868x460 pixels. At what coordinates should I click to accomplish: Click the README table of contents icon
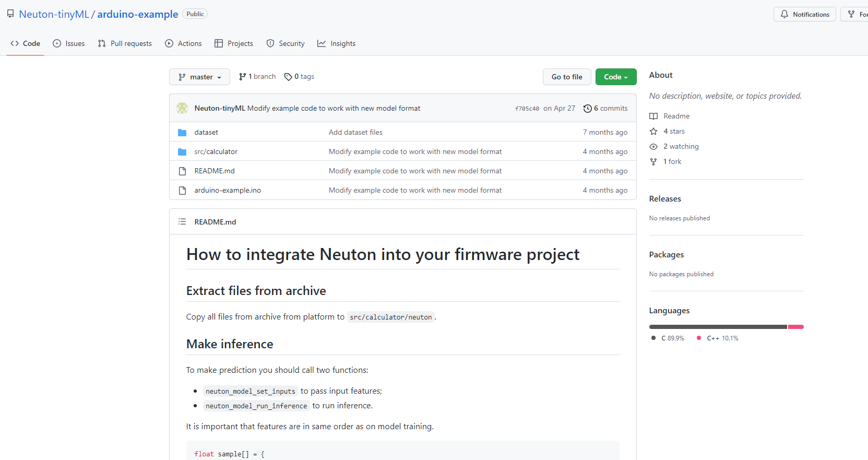[182, 222]
